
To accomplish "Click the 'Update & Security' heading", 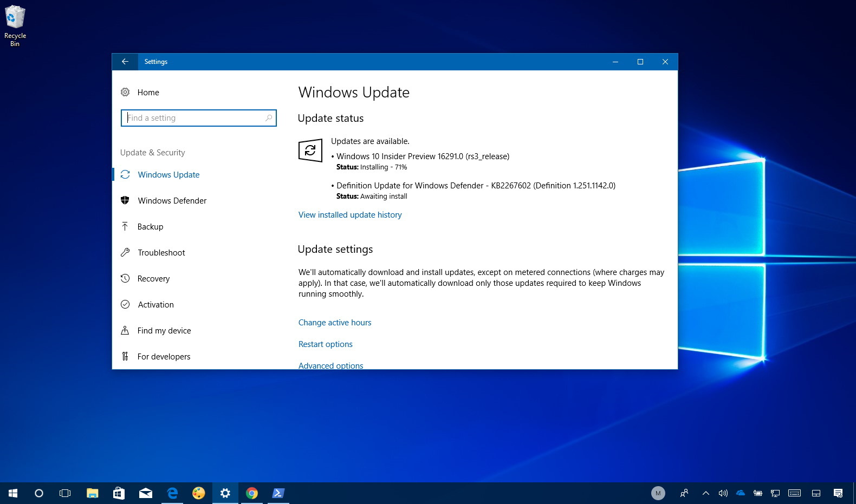I will [x=153, y=153].
